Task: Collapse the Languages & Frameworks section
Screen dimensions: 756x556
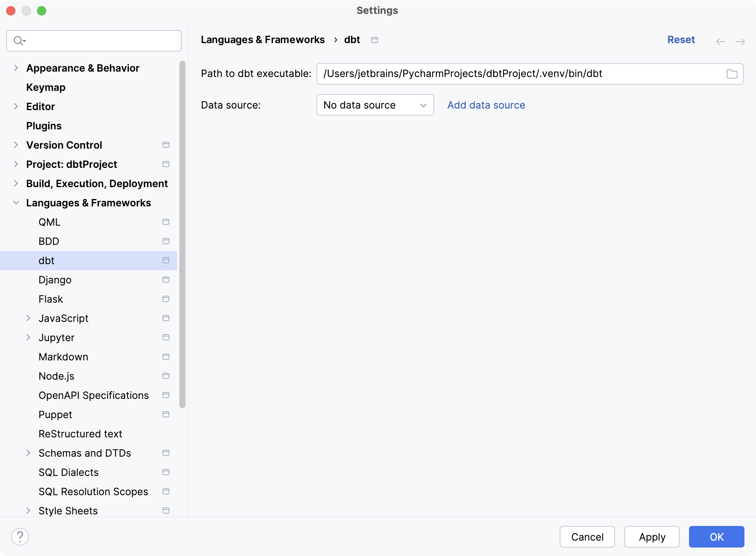Action: [16, 203]
